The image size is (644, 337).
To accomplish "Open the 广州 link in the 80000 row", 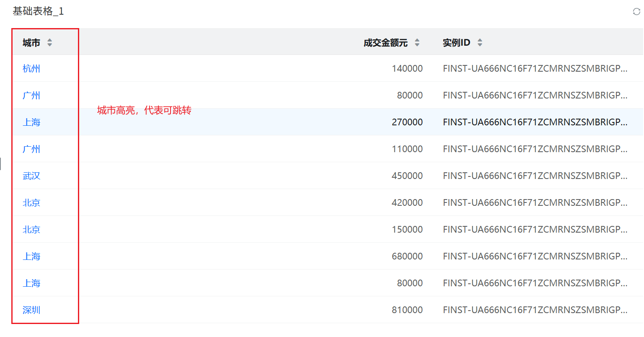I will point(31,96).
